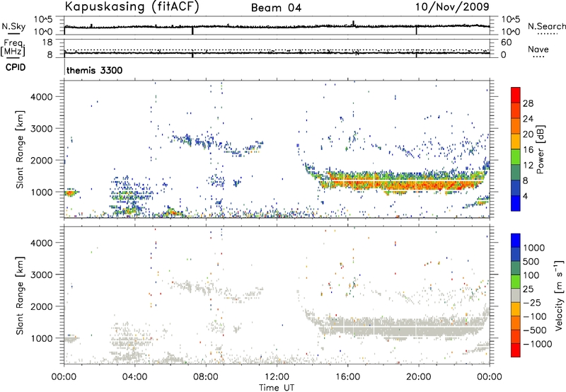
Task: Click the '-25' tick on velocity colorbar
Action: [x=532, y=303]
